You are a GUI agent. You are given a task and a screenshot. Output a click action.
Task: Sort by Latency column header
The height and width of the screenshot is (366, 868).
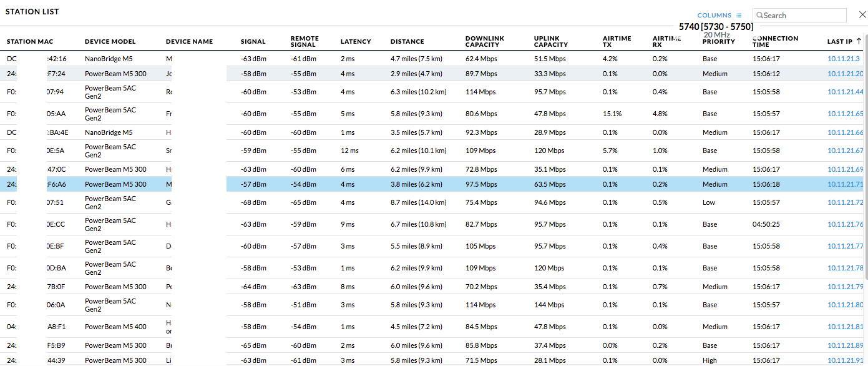coord(356,42)
